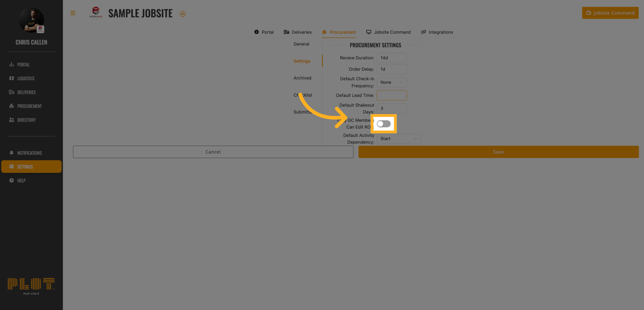Image resolution: width=644 pixels, height=310 pixels.
Task: Click Chris Callen profile picture
Action: pyautogui.click(x=31, y=20)
